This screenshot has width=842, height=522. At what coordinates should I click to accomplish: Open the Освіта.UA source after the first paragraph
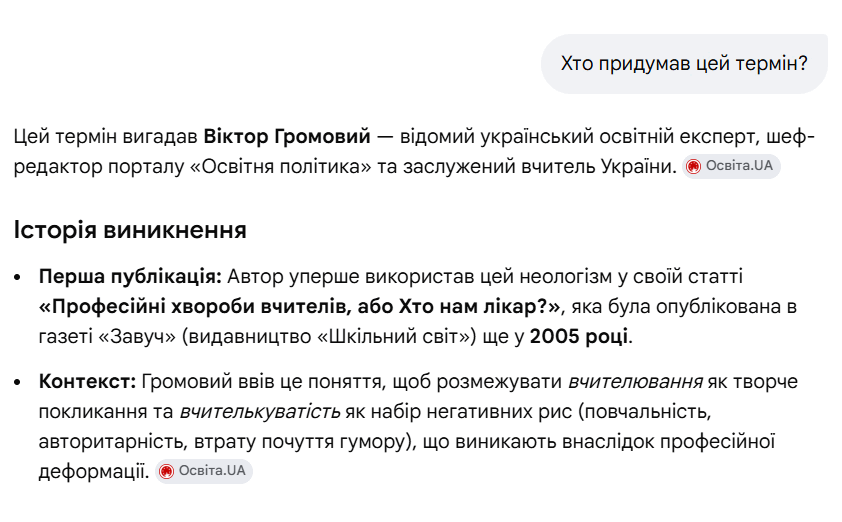pos(731,166)
